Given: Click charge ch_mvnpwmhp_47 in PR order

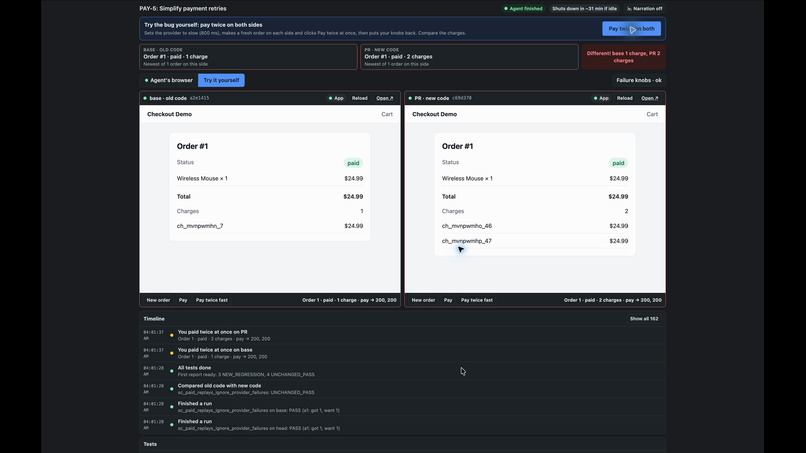Looking at the screenshot, I should (467, 241).
